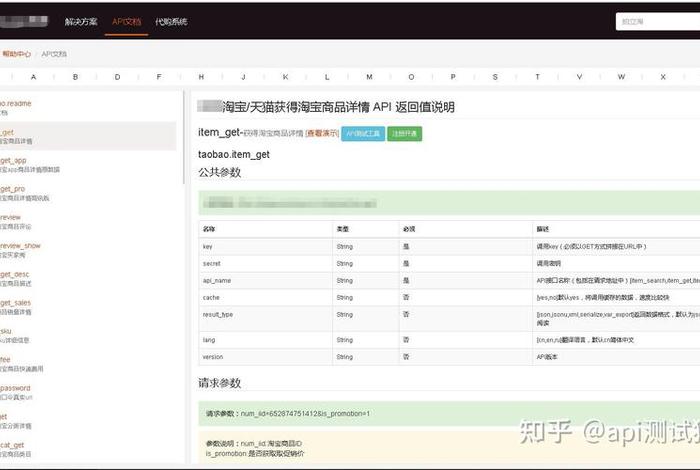
Task: Click the blurred site logo
Action: (x=24, y=21)
